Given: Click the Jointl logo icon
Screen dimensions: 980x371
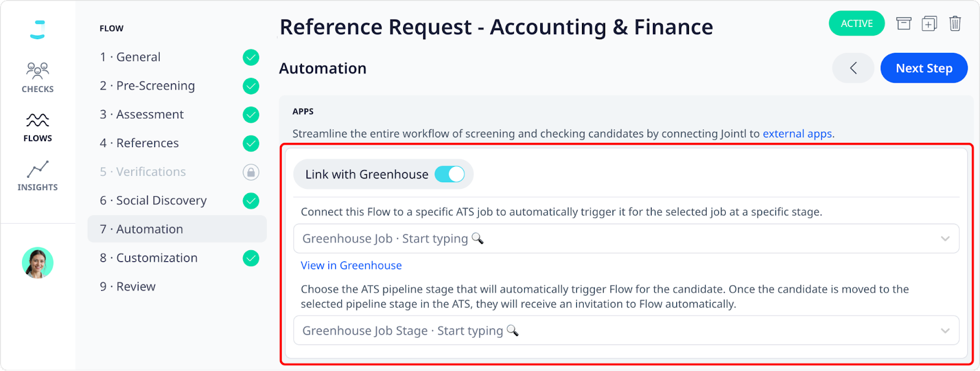Looking at the screenshot, I should 37,29.
